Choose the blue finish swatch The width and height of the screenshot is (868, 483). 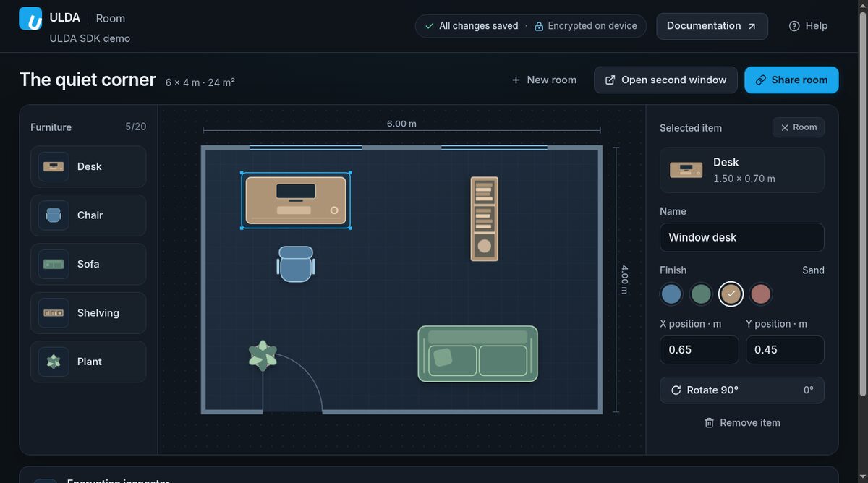671,294
